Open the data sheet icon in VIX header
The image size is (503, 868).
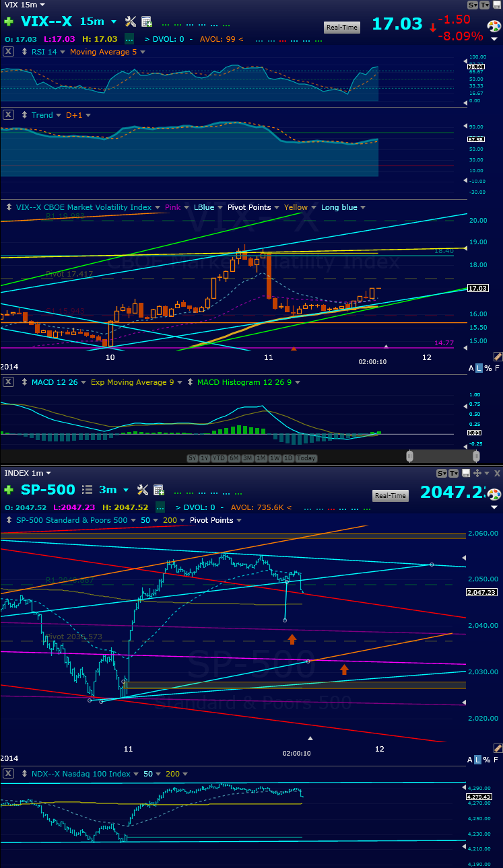(147, 22)
